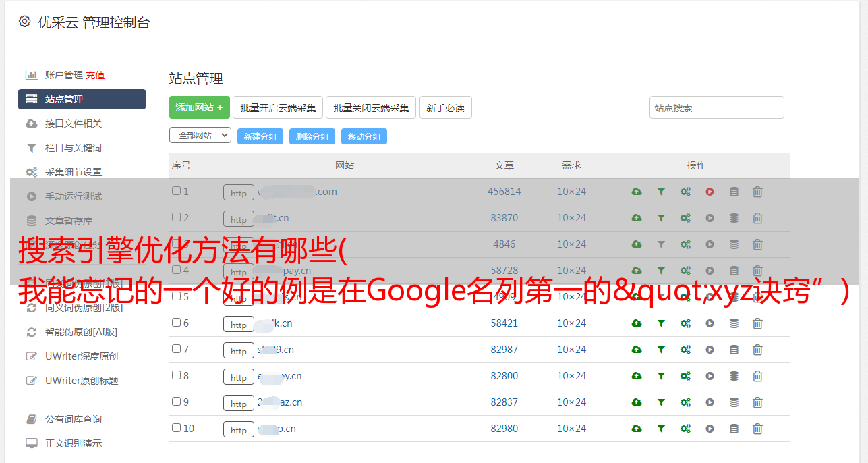Click the trash icon in row 6
This screenshot has height=463, width=868.
[757, 323]
